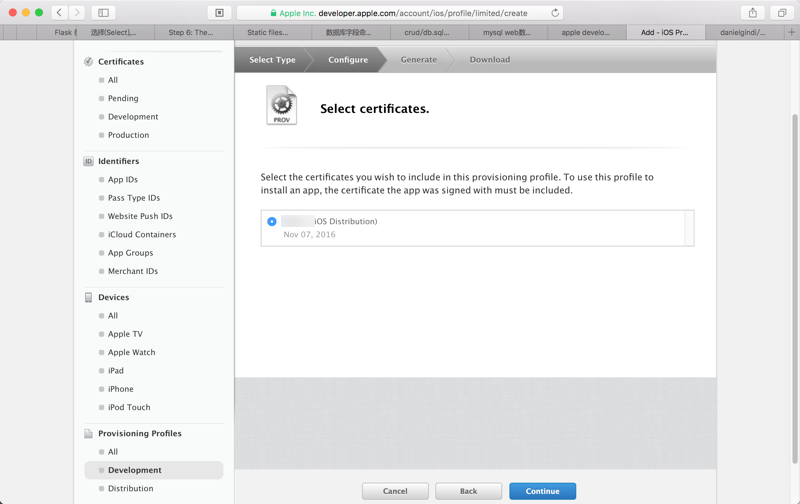Viewport: 800px width, 504px height.
Task: Open Provisioning Profiles All link
Action: pos(113,452)
